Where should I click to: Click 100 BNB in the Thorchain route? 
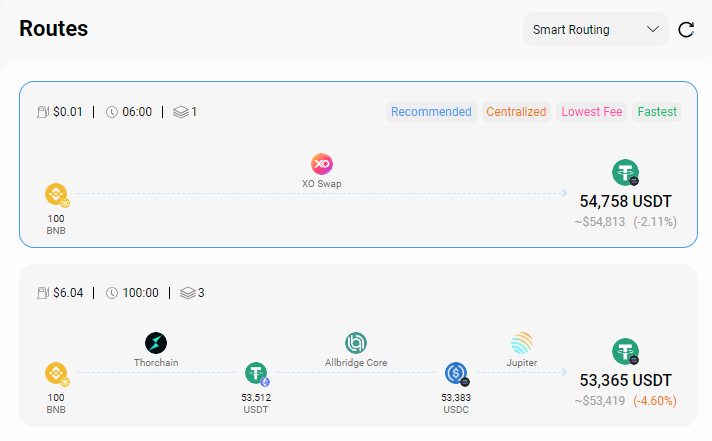[x=56, y=403]
